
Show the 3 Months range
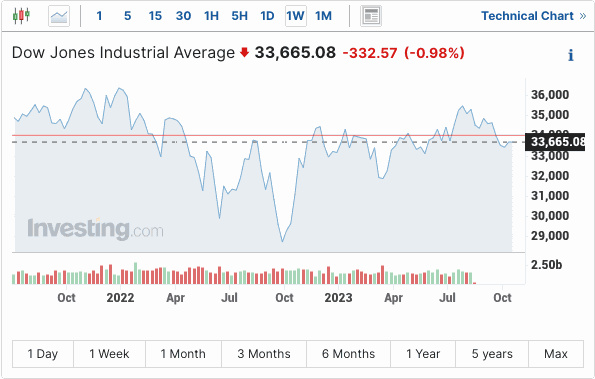(264, 354)
